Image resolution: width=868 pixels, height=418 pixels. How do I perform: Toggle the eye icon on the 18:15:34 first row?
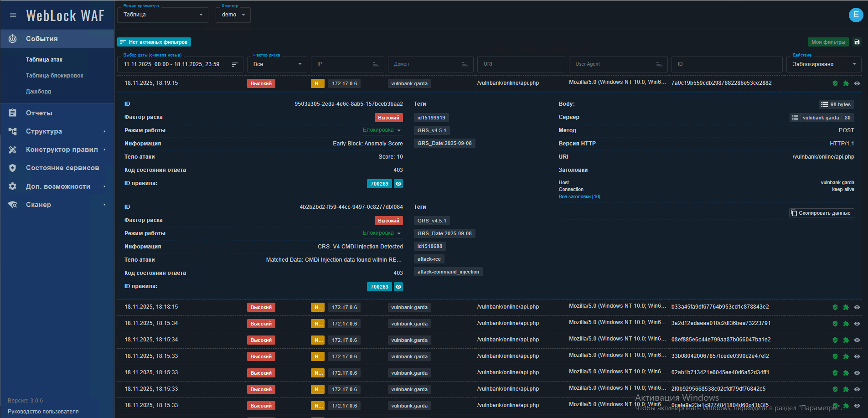(857, 324)
